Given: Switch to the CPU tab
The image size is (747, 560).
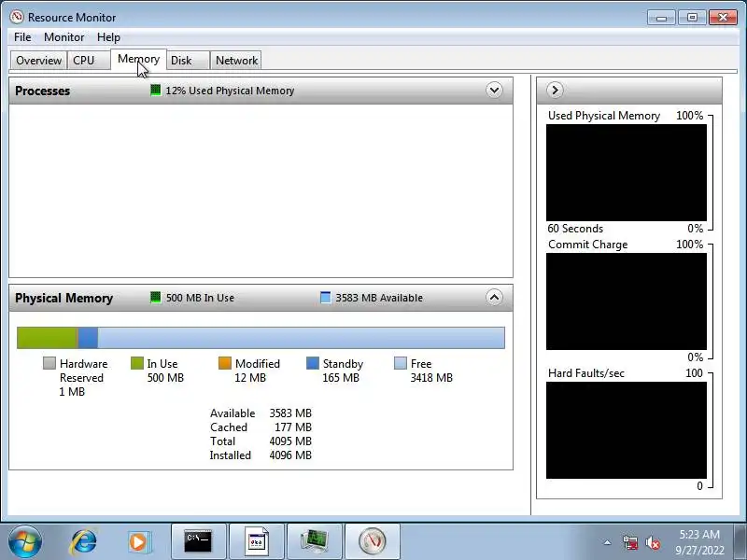Looking at the screenshot, I should [89, 61].
